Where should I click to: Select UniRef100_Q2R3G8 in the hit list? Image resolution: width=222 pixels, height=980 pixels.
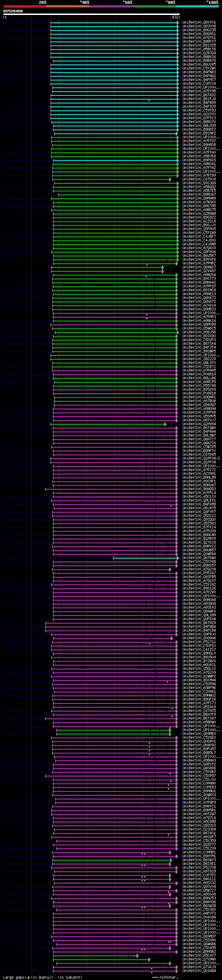(199, 53)
